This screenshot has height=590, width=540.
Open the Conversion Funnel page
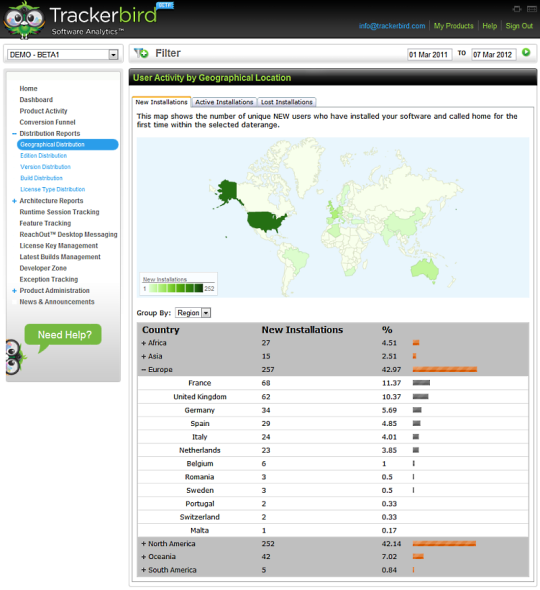47,122
